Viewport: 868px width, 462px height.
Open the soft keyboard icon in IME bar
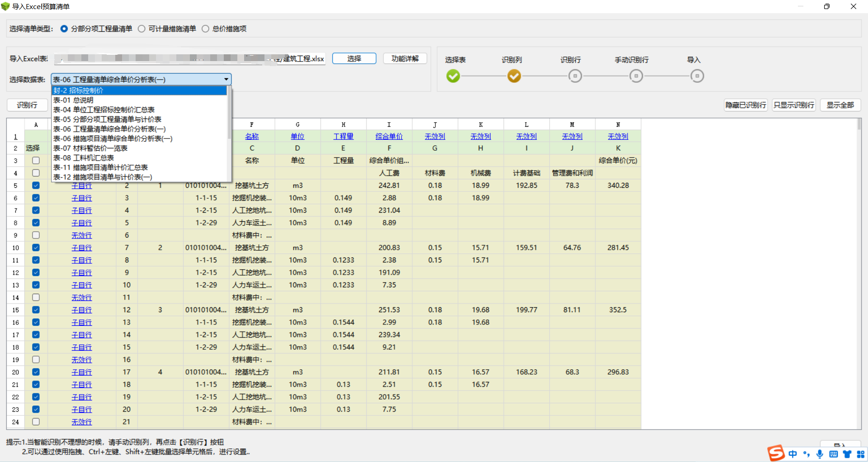click(834, 454)
